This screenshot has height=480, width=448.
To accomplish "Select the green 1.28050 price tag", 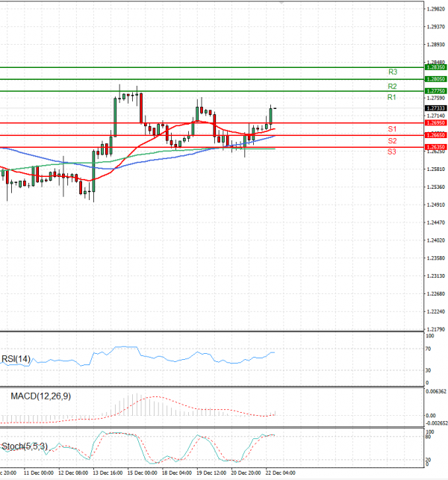I will pyautogui.click(x=436, y=79).
